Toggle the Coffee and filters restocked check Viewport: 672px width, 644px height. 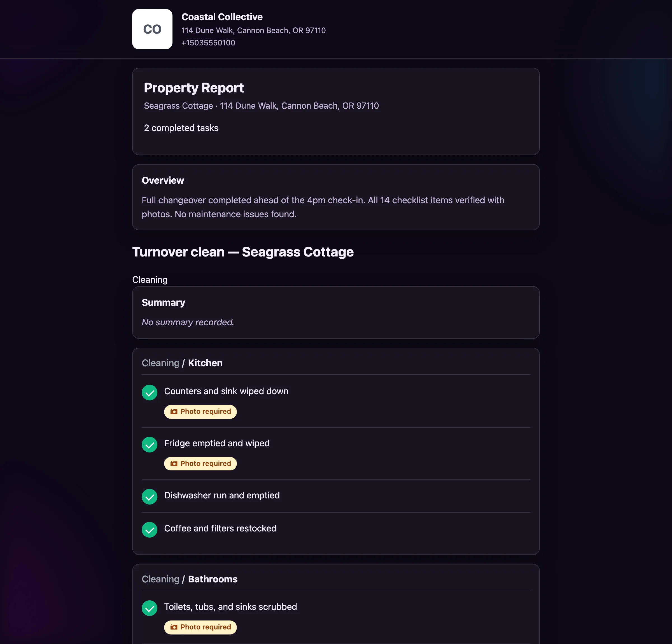pyautogui.click(x=150, y=530)
